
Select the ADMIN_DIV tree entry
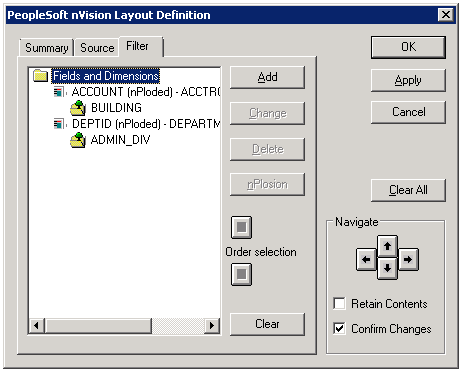pyautogui.click(x=120, y=140)
